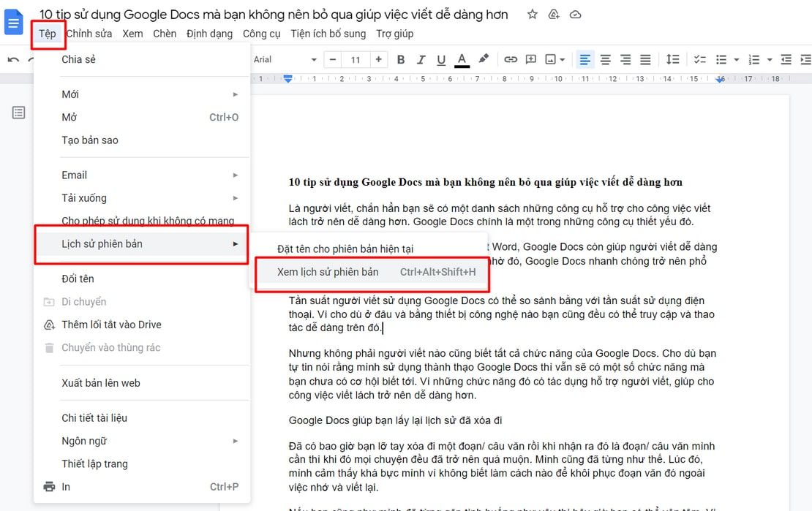The height and width of the screenshot is (511, 812).
Task: Click the line 'Google Docs giúp bạn lấy lại lịch sử đã xóa đi'
Action: (x=395, y=420)
